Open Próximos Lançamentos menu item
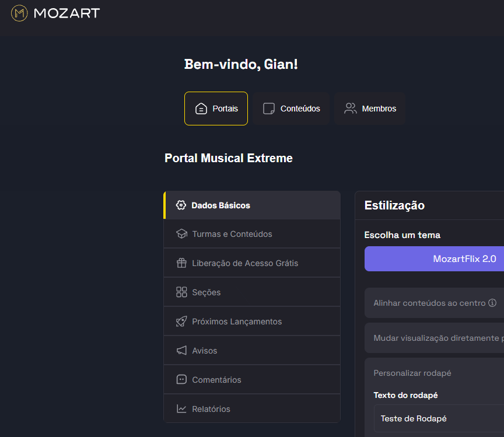The height and width of the screenshot is (437, 504). click(x=237, y=321)
